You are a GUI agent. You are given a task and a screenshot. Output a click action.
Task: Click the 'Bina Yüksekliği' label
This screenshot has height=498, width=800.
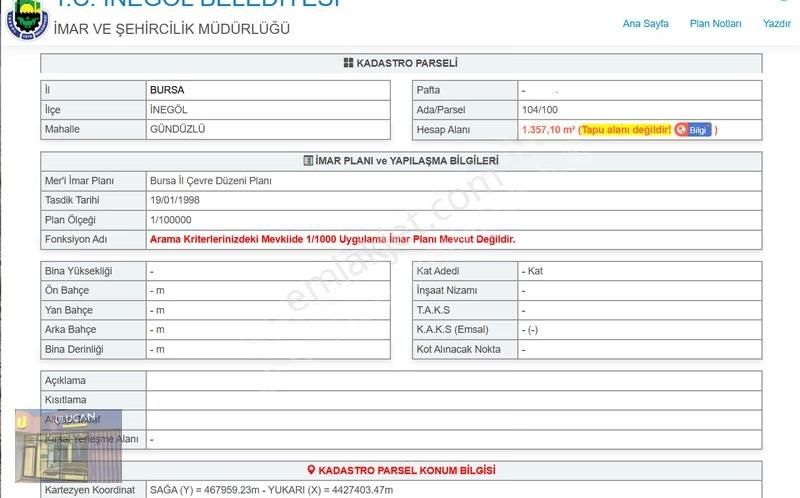[x=79, y=271]
